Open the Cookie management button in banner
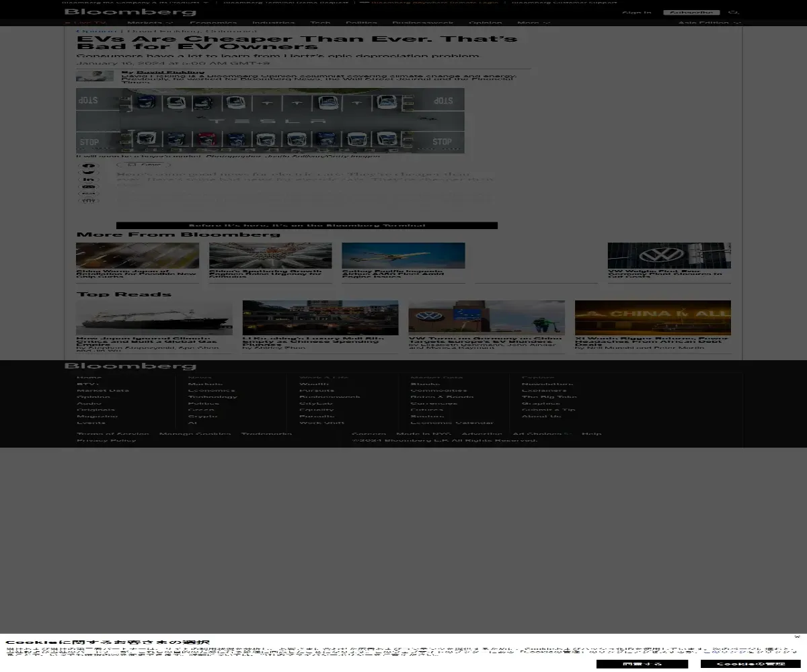Screen dimensions: 807x672 751,664
